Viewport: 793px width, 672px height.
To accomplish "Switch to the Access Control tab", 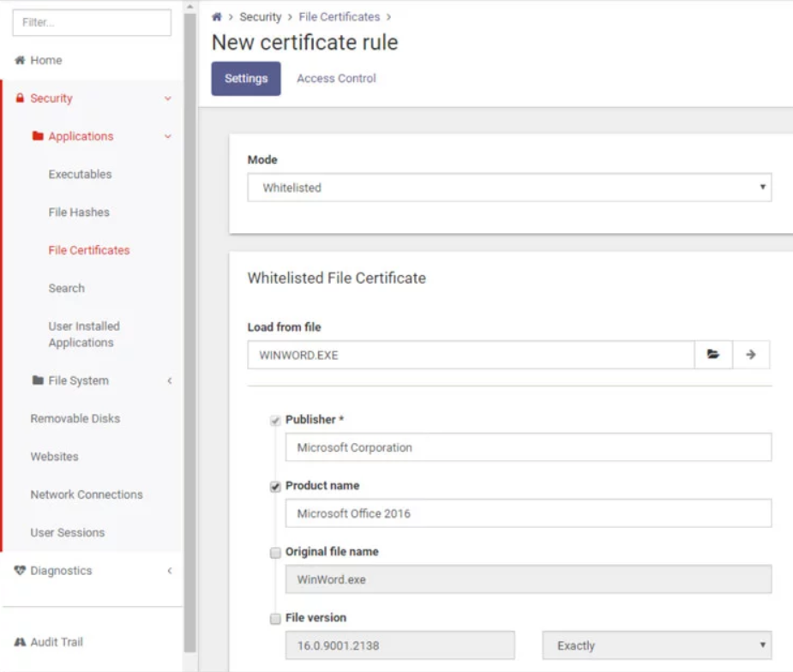I will pos(336,78).
